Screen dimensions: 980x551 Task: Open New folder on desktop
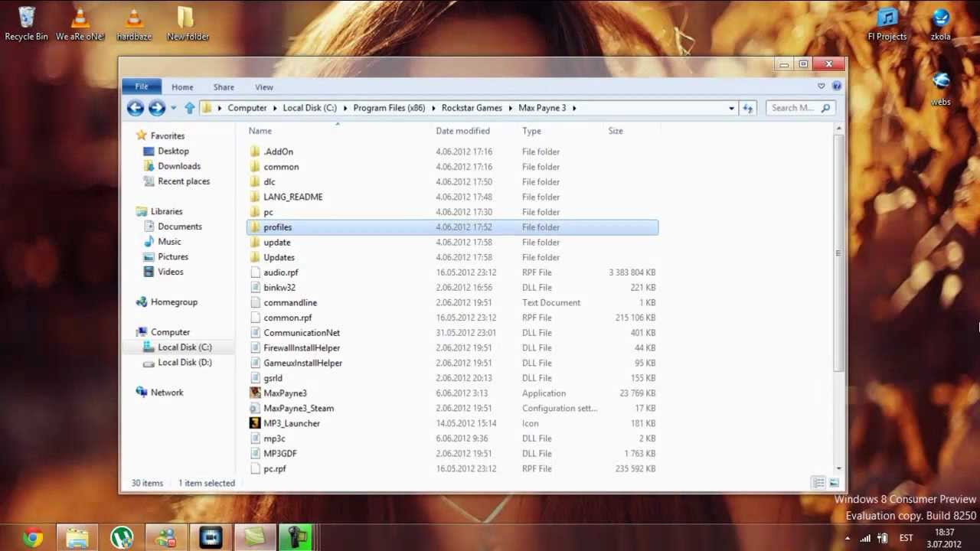188,23
